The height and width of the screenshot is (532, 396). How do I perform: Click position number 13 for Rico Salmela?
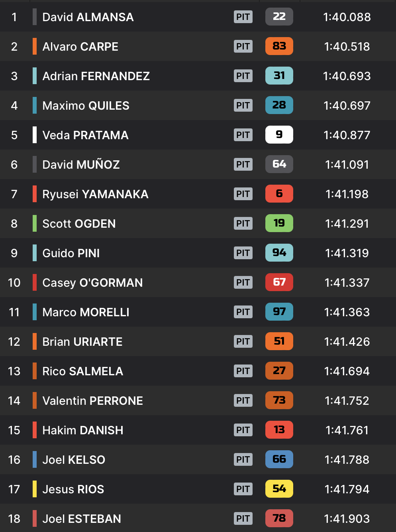(14, 371)
